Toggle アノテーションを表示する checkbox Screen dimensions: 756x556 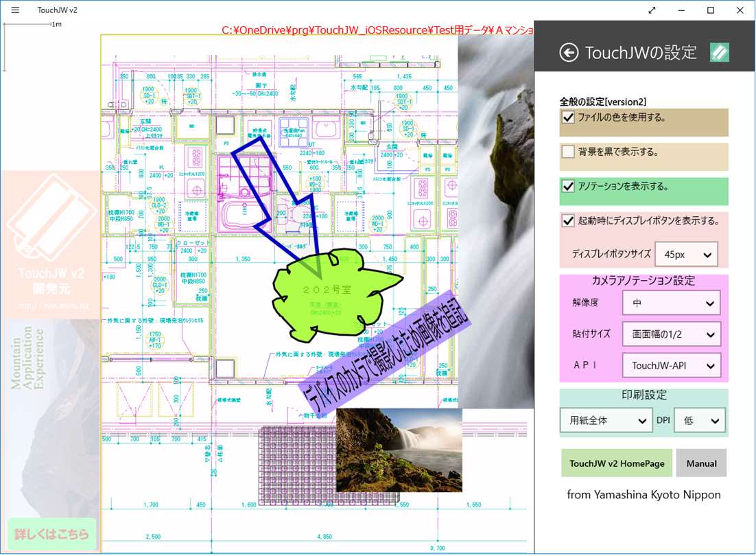[568, 186]
